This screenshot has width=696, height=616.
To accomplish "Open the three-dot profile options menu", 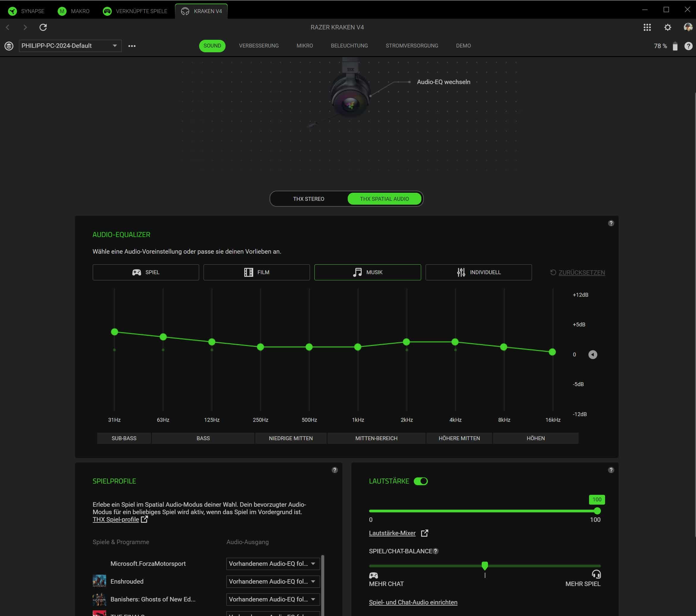I will pos(132,46).
